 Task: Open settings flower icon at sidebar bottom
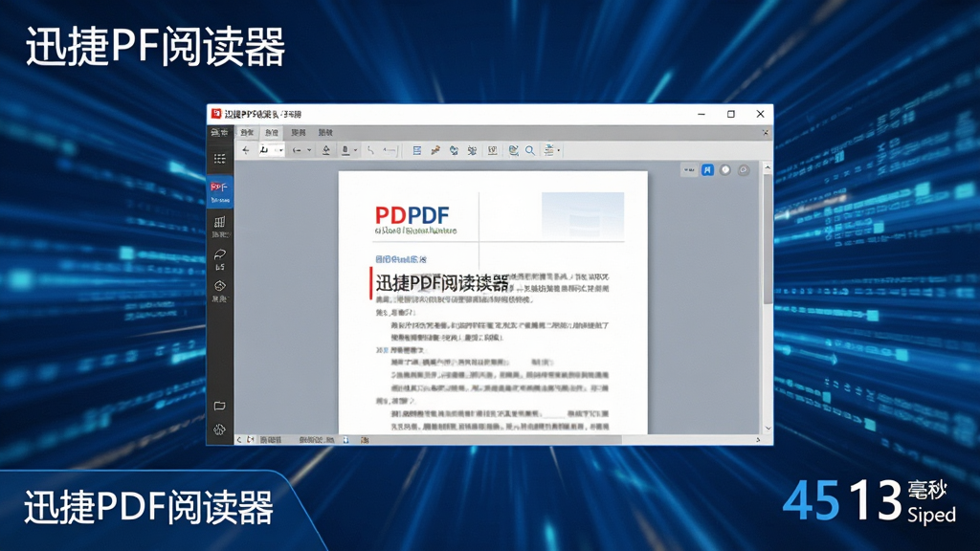(219, 430)
